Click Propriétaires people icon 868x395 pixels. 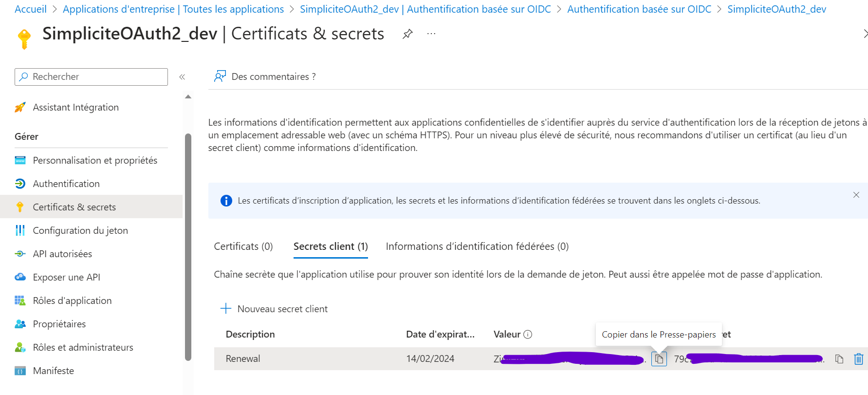pyautogui.click(x=20, y=324)
